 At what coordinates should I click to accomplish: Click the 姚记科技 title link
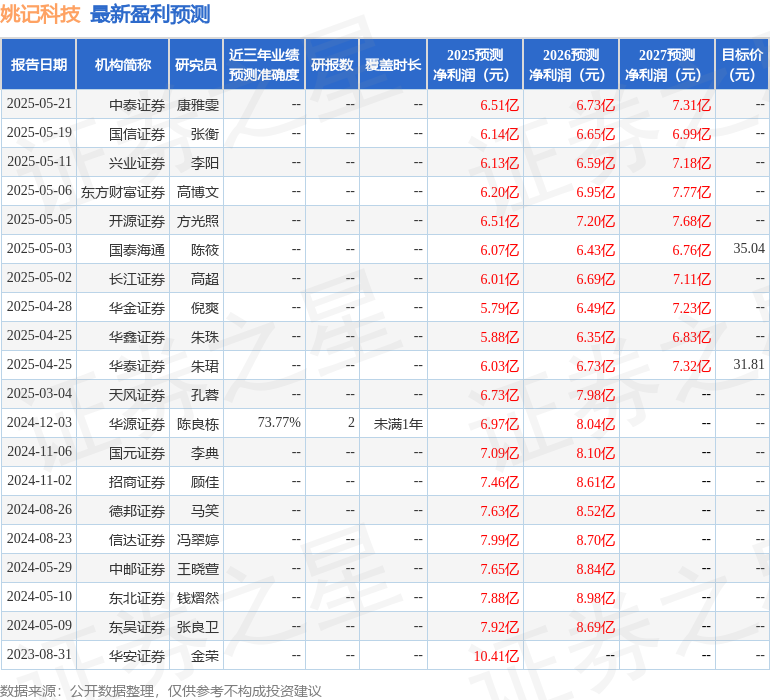click(41, 14)
